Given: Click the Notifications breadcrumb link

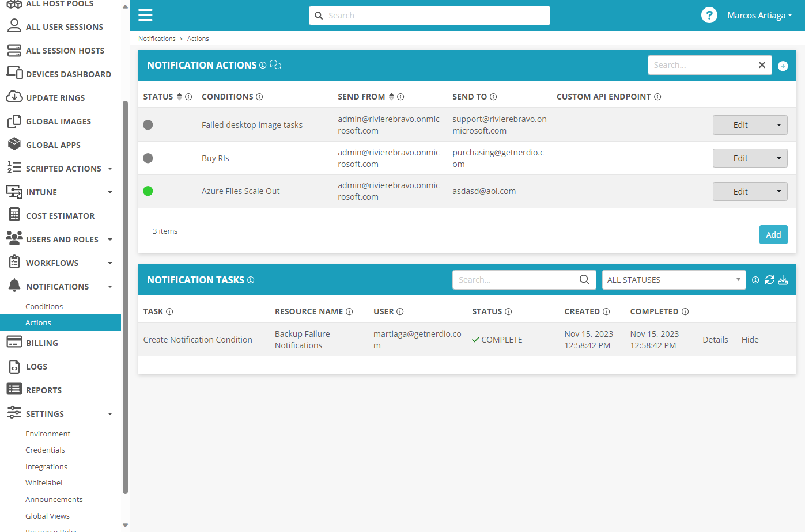Looking at the screenshot, I should [x=157, y=39].
